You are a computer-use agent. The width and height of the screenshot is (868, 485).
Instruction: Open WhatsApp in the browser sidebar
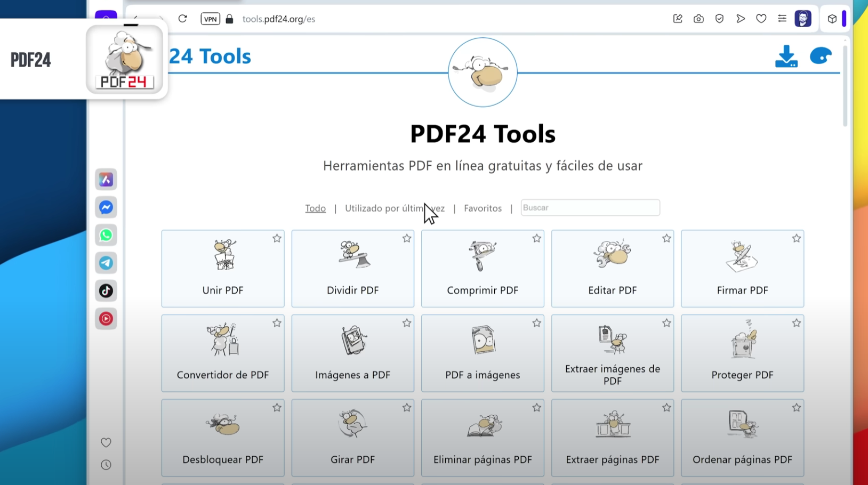pyautogui.click(x=106, y=235)
